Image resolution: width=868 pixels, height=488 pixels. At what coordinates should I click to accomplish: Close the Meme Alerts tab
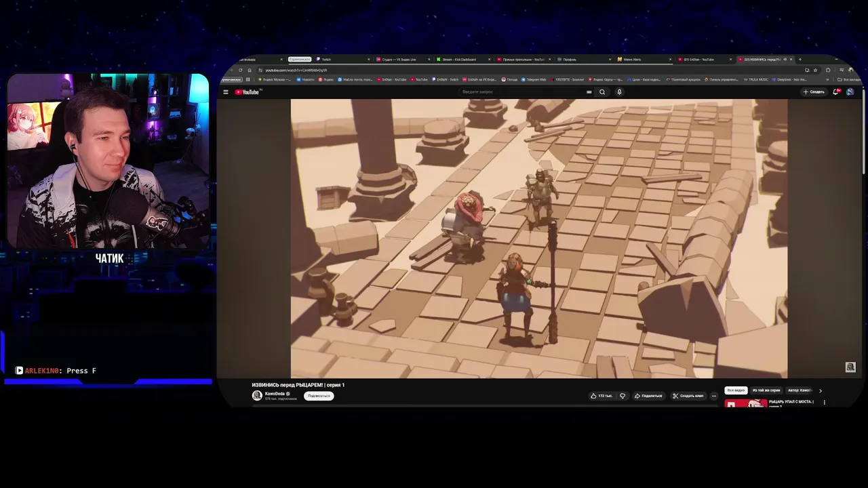[x=669, y=60]
